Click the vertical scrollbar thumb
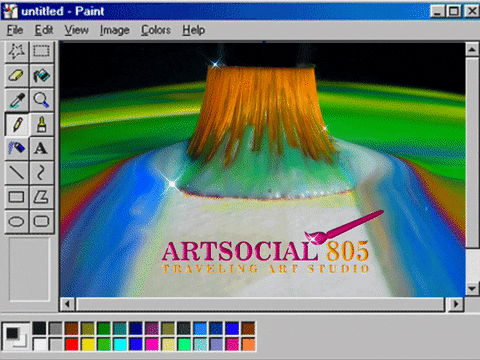This screenshot has height=360, width=480. 472,153
